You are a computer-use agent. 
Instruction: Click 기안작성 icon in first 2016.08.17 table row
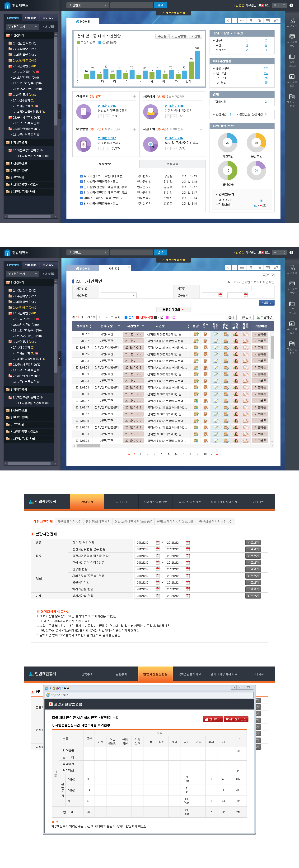pyautogui.click(x=216, y=334)
